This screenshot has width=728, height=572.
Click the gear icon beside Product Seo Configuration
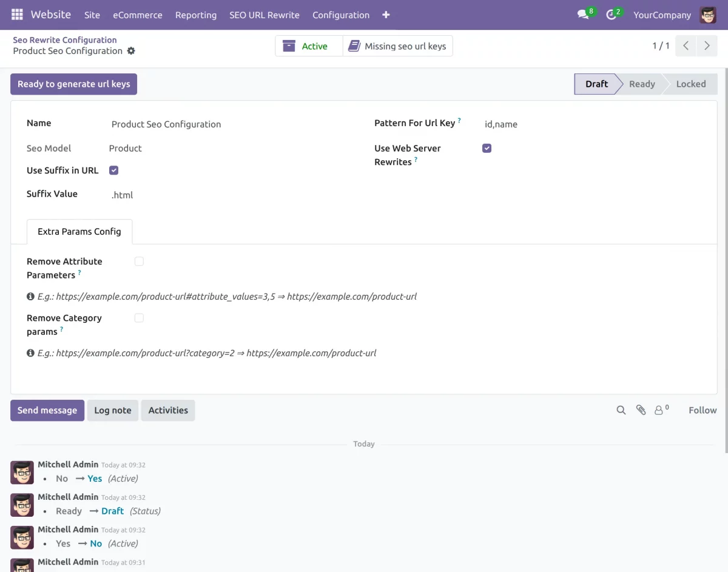[131, 52]
